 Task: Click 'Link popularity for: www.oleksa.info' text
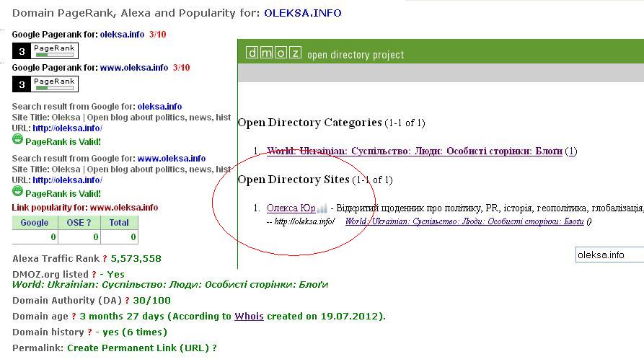(85, 208)
